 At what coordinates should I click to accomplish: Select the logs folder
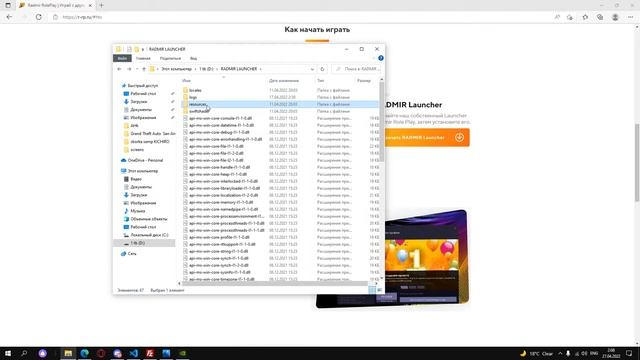[x=193, y=97]
